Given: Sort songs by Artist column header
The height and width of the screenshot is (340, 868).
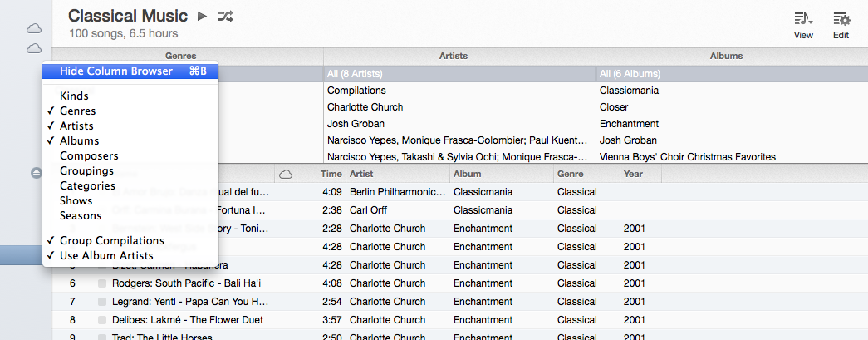Looking at the screenshot, I should click(398, 174).
